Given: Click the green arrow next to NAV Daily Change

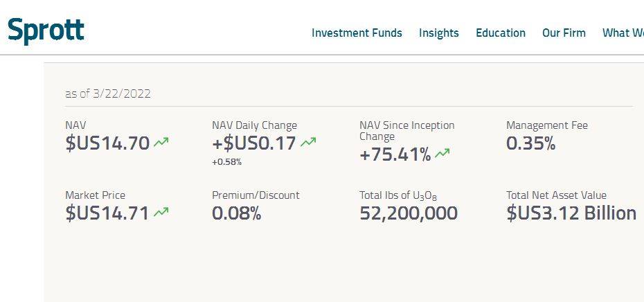Looking at the screenshot, I should pyautogui.click(x=308, y=143).
